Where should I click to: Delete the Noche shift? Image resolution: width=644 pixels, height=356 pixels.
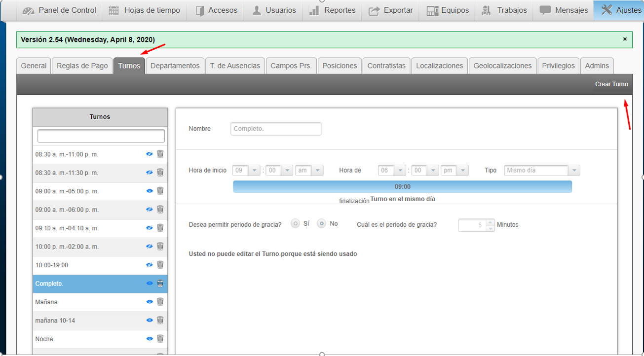[160, 339]
